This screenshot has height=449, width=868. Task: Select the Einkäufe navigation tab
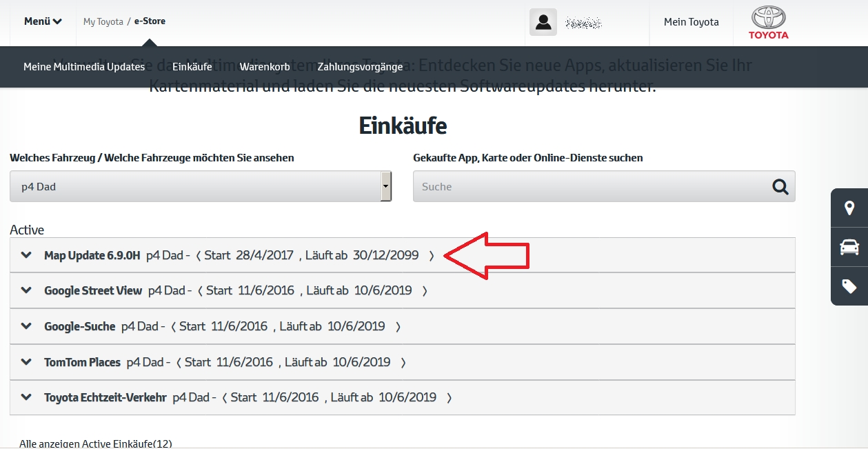(192, 67)
